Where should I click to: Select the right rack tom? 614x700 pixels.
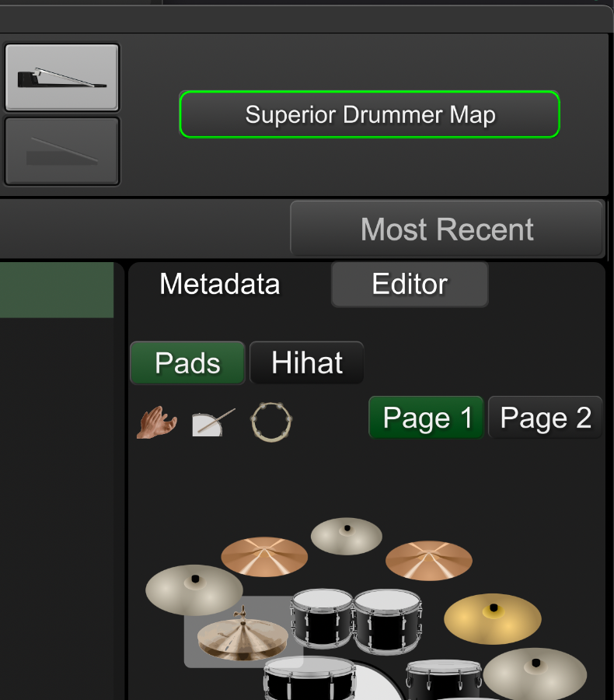387,621
